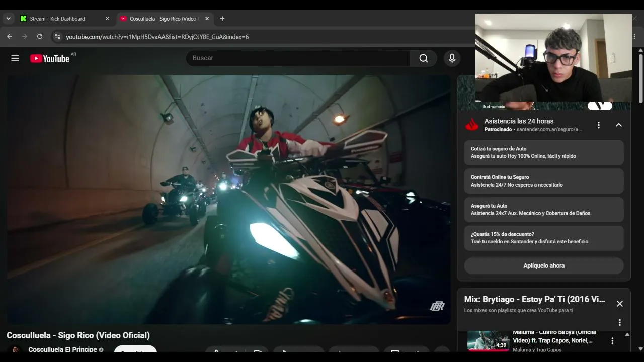Click the Sigo Rico video player
644x362 pixels.
pos(229,200)
